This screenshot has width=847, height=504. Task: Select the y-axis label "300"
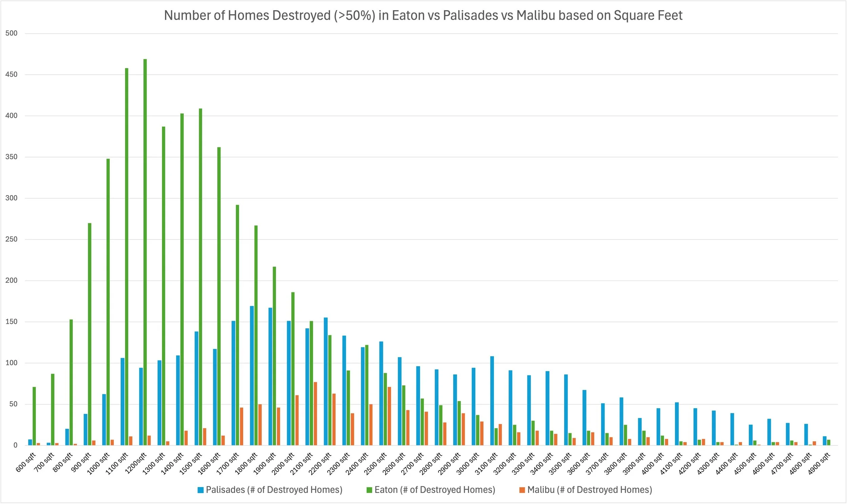(x=11, y=198)
